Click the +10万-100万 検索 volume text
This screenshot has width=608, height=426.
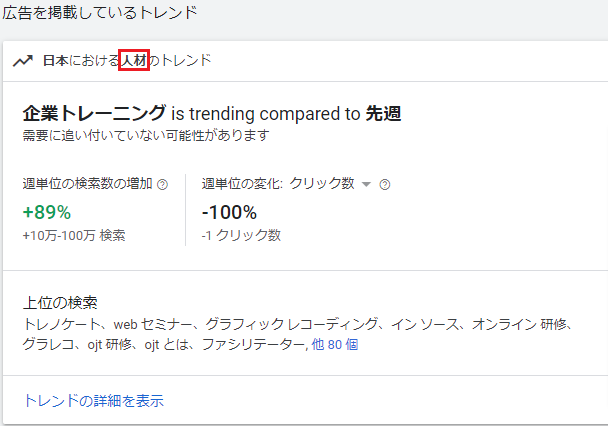(x=74, y=235)
